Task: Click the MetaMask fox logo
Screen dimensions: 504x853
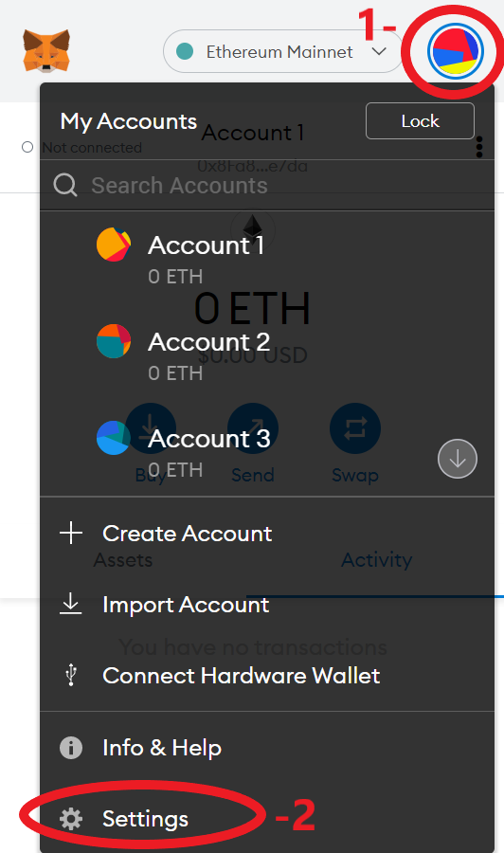Action: (46, 51)
